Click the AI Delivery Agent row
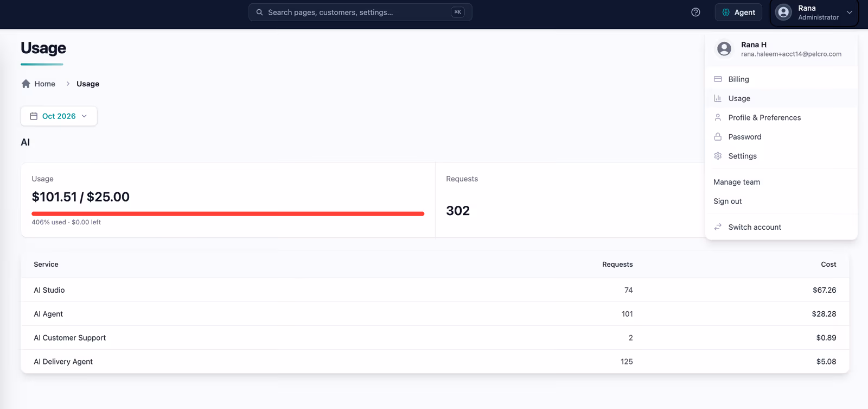868x409 pixels. [435, 362]
